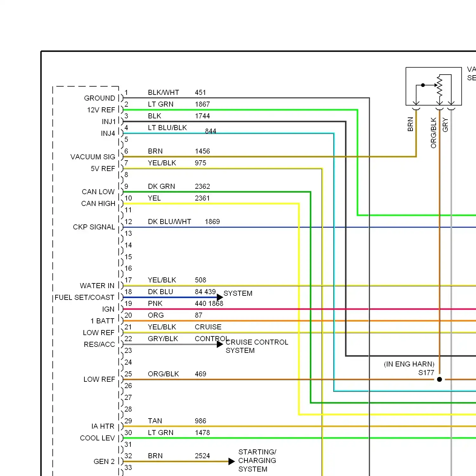476x476 pixels.
Task: Select the RES/ACC label
Action: (99, 344)
